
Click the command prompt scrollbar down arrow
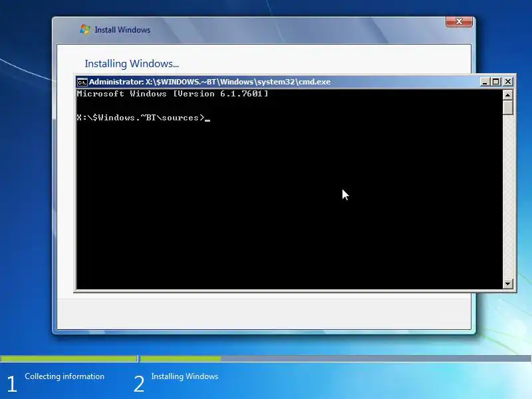pyautogui.click(x=507, y=284)
